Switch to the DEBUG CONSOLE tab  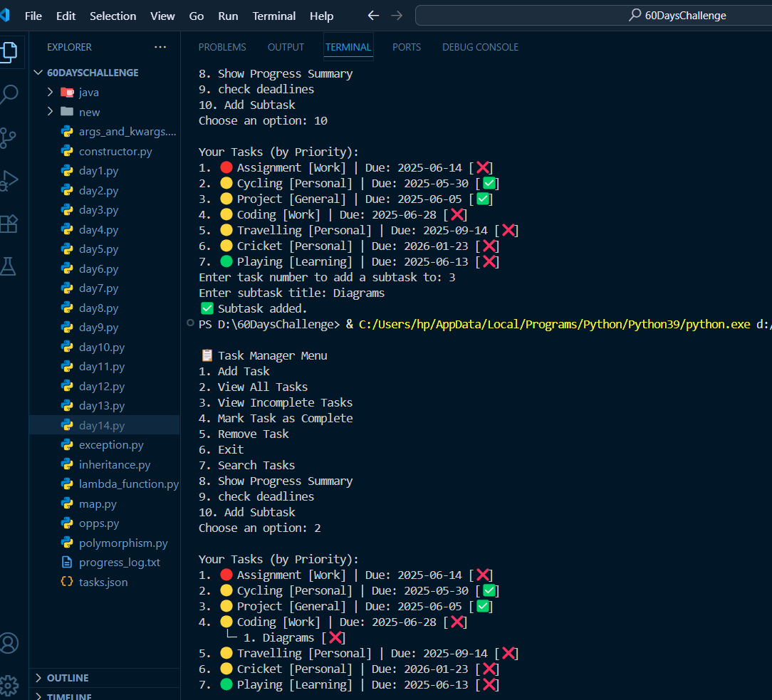(x=480, y=47)
